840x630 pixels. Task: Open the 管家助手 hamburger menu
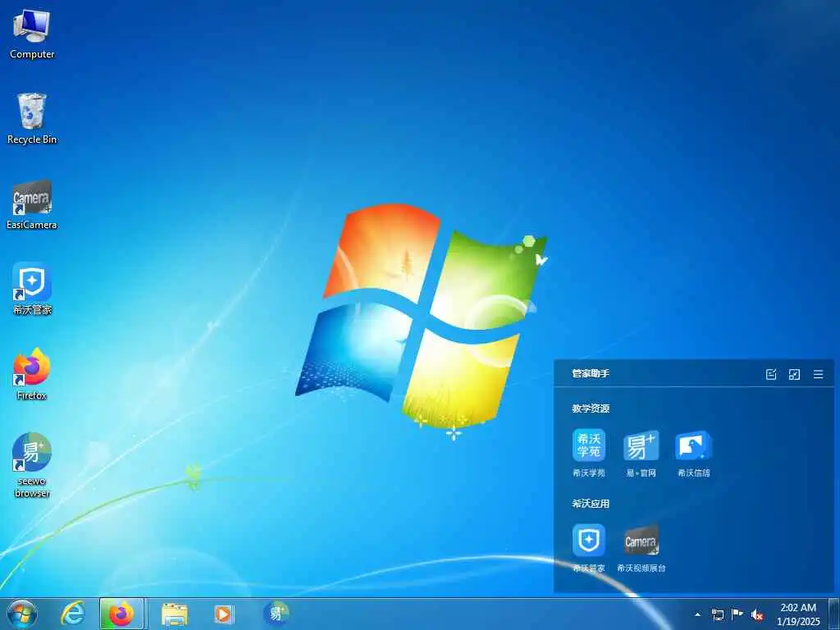[x=818, y=374]
